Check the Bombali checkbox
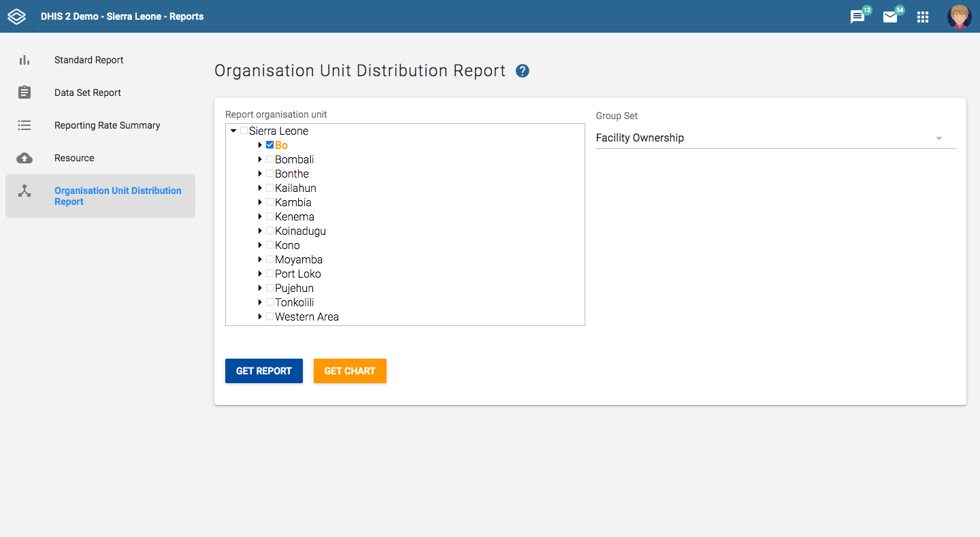 [x=269, y=159]
